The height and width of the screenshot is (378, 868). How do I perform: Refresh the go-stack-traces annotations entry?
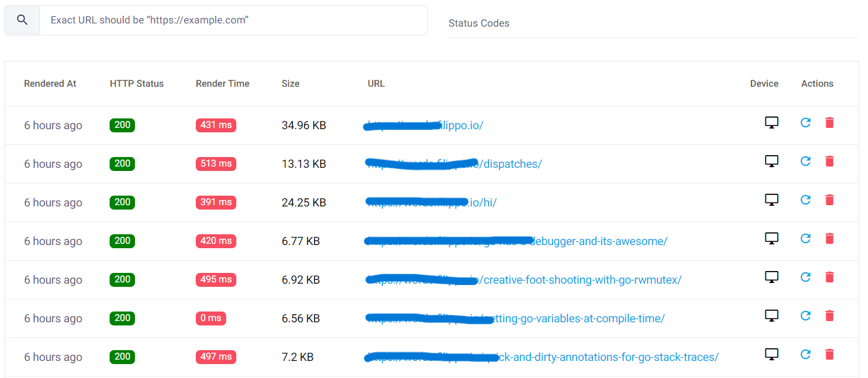(x=805, y=355)
